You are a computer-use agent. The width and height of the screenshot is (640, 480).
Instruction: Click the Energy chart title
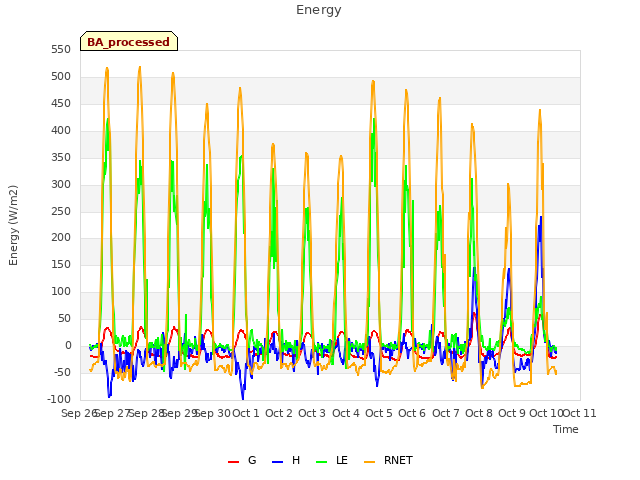click(x=319, y=10)
